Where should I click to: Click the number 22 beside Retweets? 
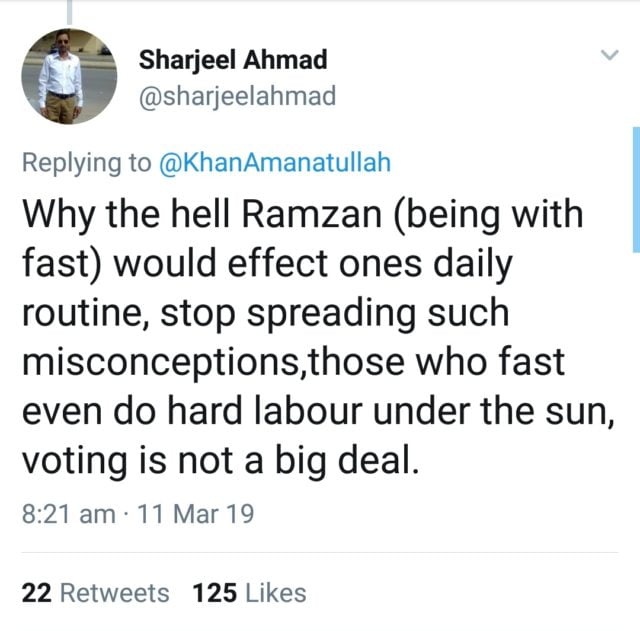coord(36,593)
